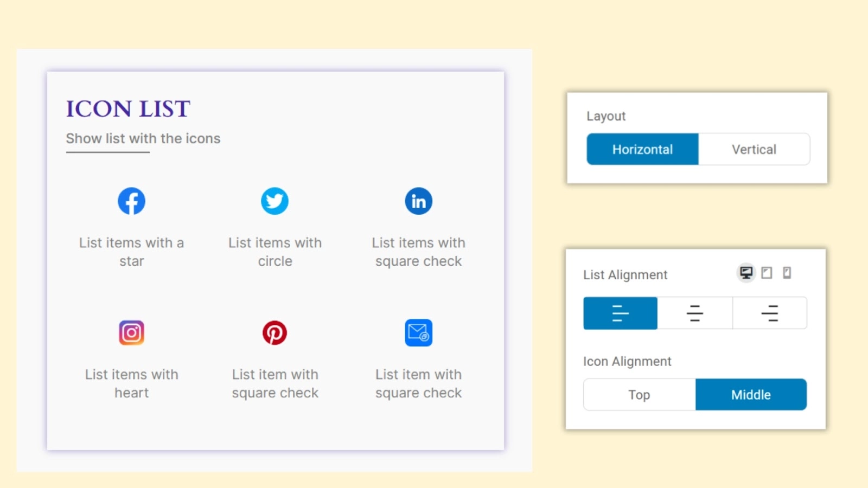The image size is (868, 488).
Task: Click 'List items with circle' text
Action: tap(275, 252)
